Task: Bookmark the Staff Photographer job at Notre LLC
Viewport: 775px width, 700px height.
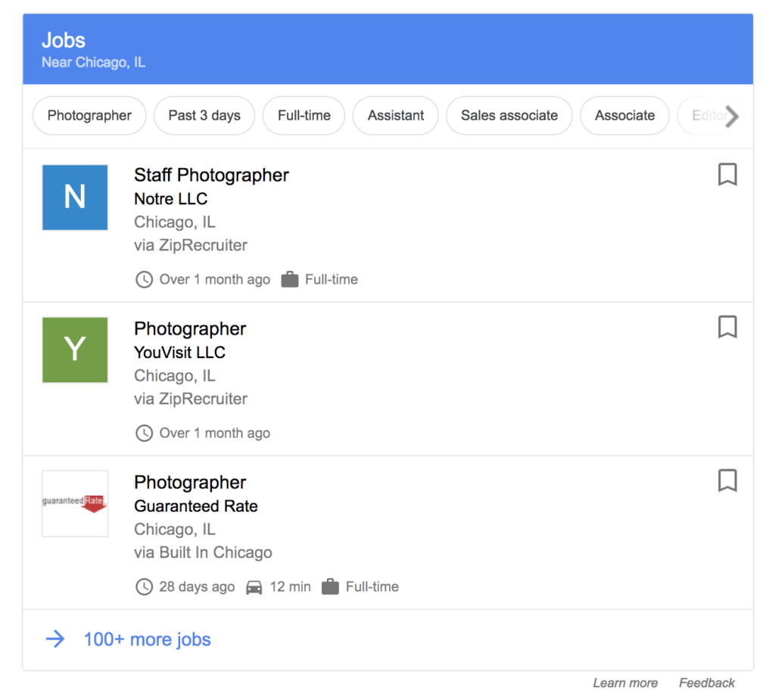Action: (727, 175)
